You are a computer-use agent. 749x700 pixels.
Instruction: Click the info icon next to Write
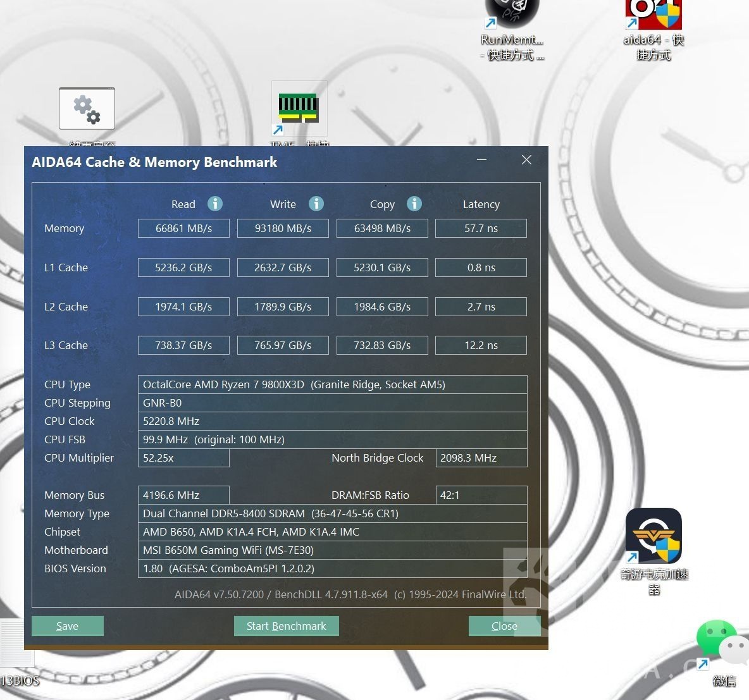[316, 204]
